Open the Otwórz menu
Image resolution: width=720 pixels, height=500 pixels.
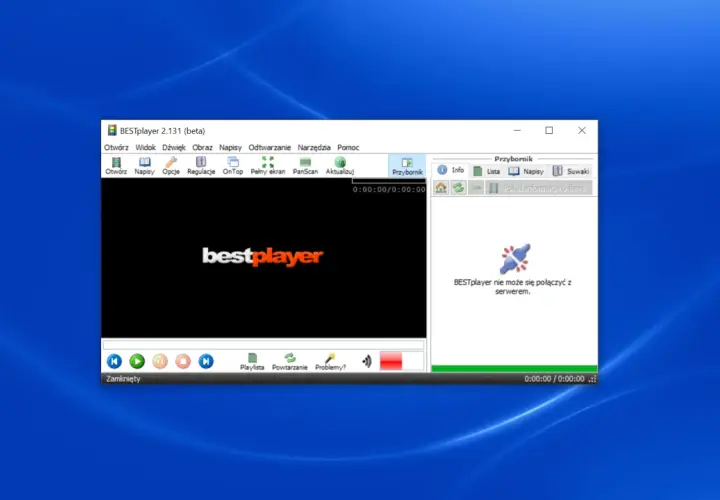(x=116, y=147)
